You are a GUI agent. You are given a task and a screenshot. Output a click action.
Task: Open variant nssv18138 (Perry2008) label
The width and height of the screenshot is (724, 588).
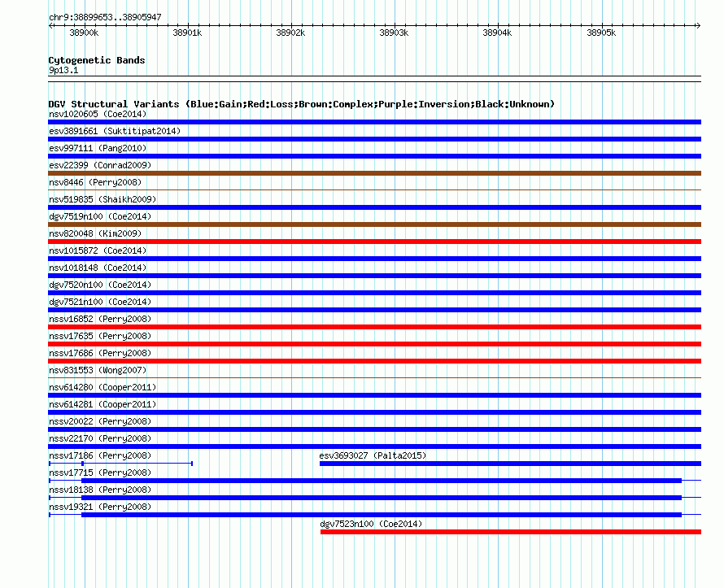point(100,490)
